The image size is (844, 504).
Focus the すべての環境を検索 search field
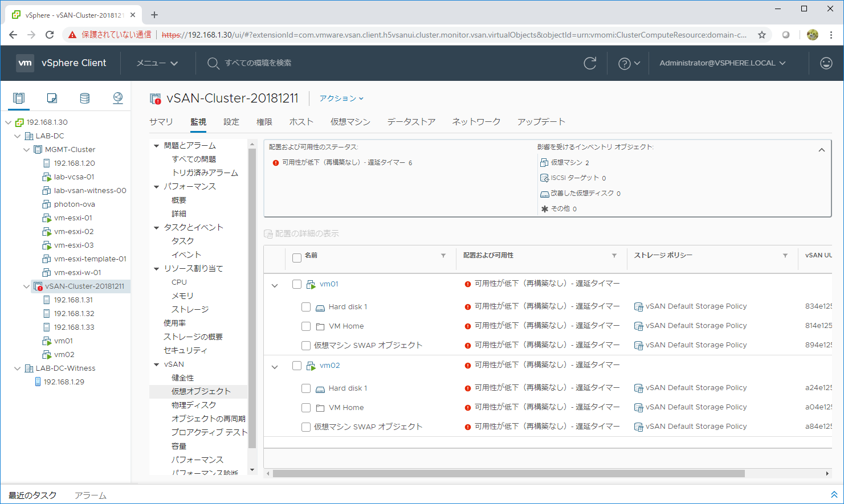[258, 63]
